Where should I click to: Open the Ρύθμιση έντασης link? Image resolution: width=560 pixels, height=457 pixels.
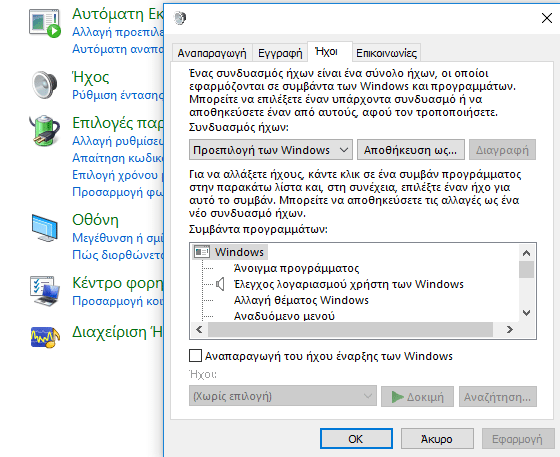(x=118, y=95)
